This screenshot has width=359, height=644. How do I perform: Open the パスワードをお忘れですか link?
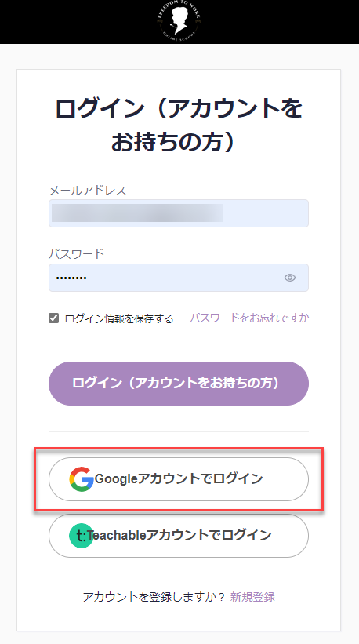pos(249,318)
